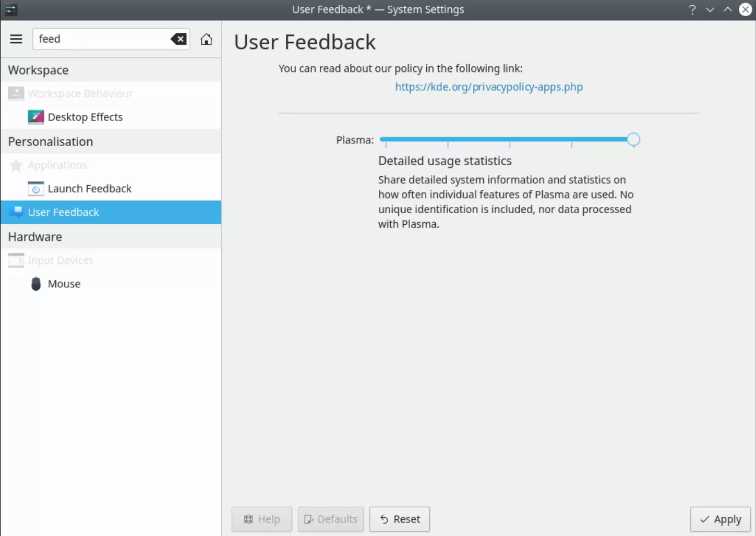Click the What's This help question mark
Image resolution: width=756 pixels, height=536 pixels.
[x=692, y=9]
